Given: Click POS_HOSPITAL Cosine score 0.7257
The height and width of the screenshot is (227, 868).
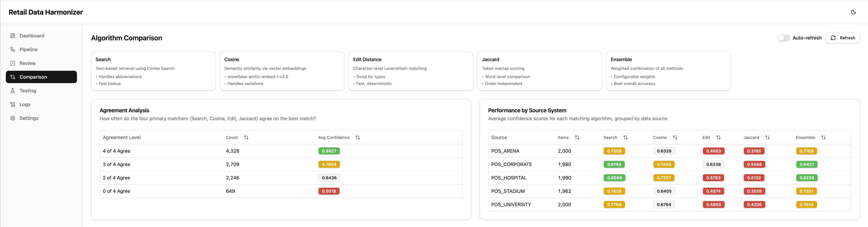Looking at the screenshot, I should coord(664,178).
